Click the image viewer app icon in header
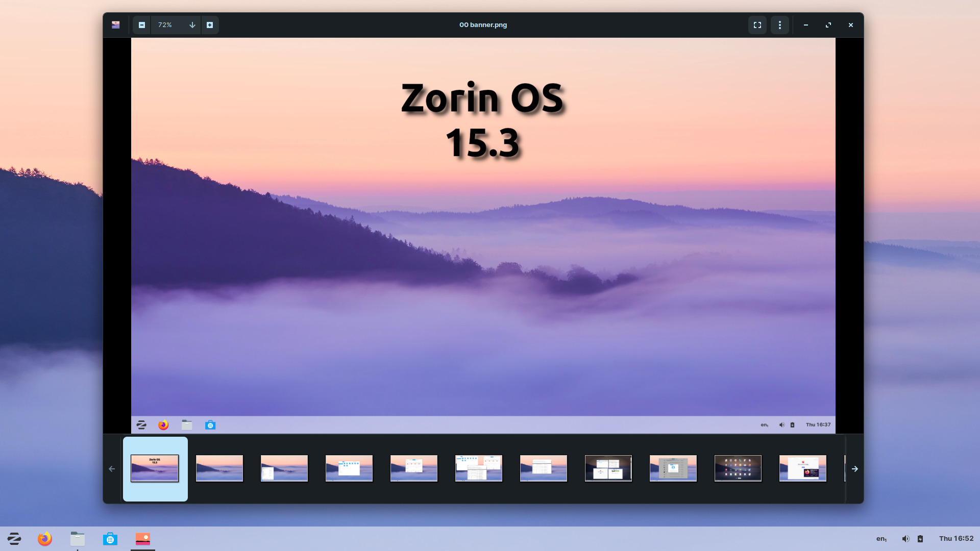980x551 pixels. tap(116, 25)
